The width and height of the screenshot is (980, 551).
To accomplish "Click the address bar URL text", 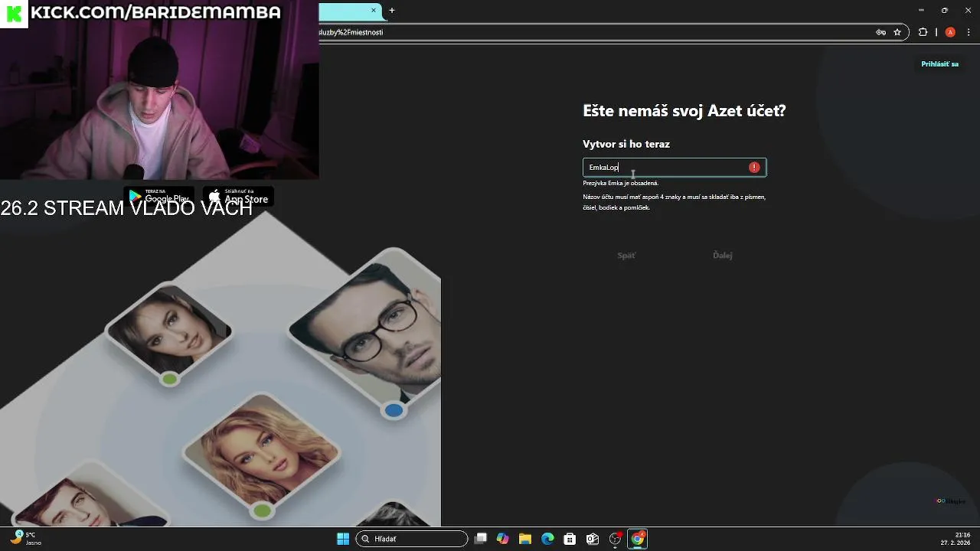I will pyautogui.click(x=351, y=32).
